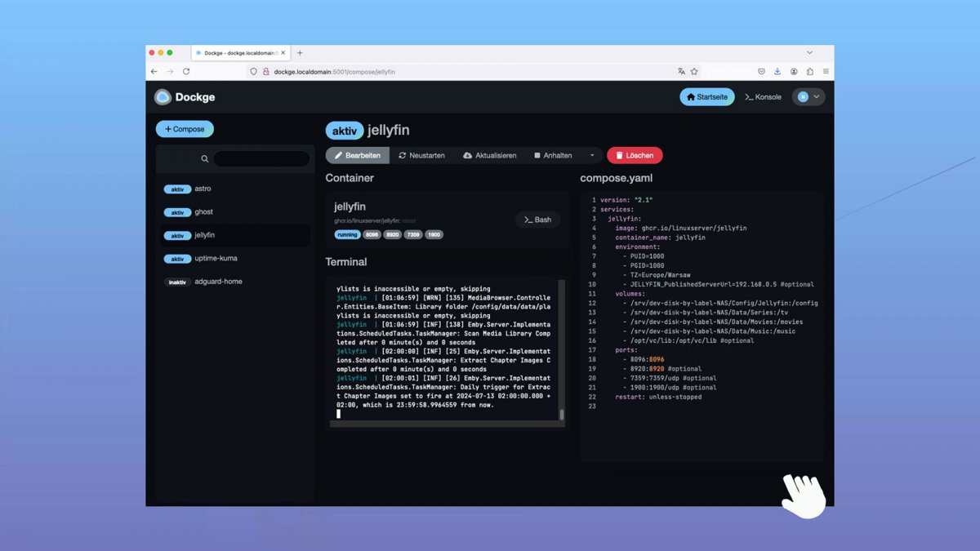Screen dimensions: 980x551
Task: Click the insecure connection lock icon
Action: 265,72
